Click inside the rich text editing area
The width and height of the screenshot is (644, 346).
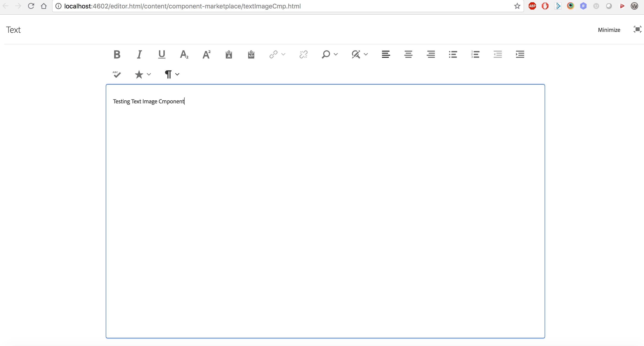click(325, 212)
